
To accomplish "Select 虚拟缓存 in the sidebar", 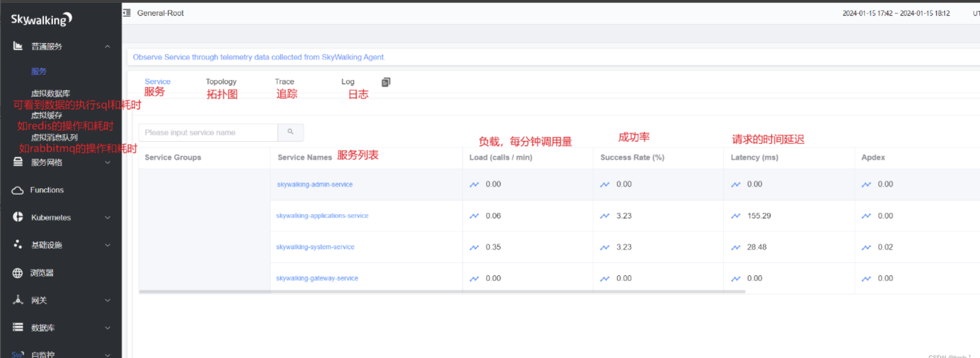I will tap(46, 115).
